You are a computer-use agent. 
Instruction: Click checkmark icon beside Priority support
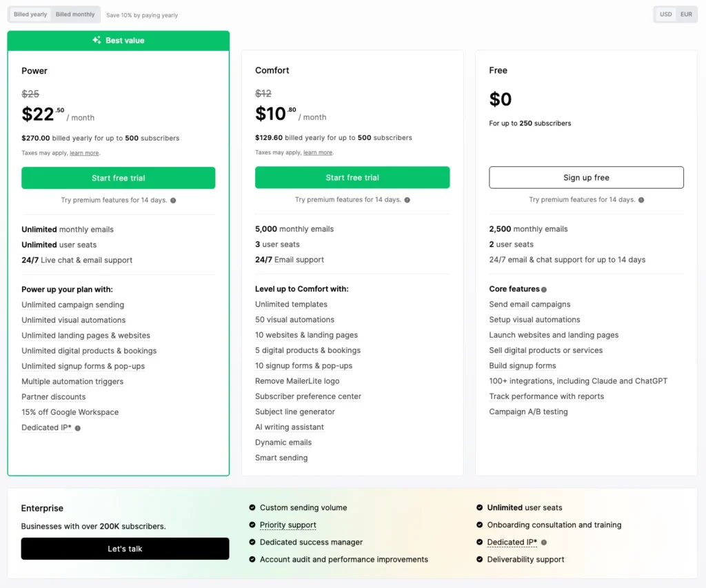click(252, 525)
